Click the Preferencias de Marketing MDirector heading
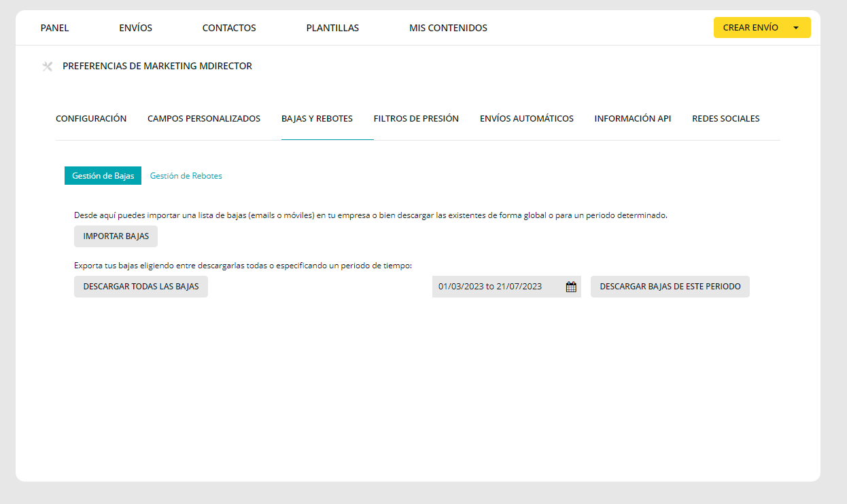 click(x=157, y=66)
